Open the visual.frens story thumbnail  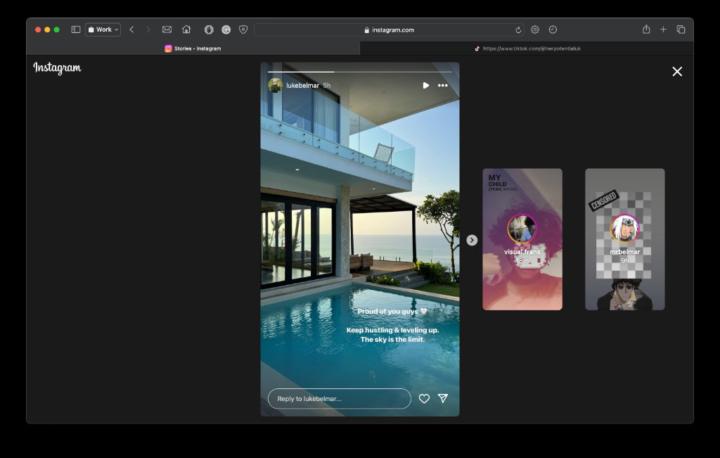[522, 239]
